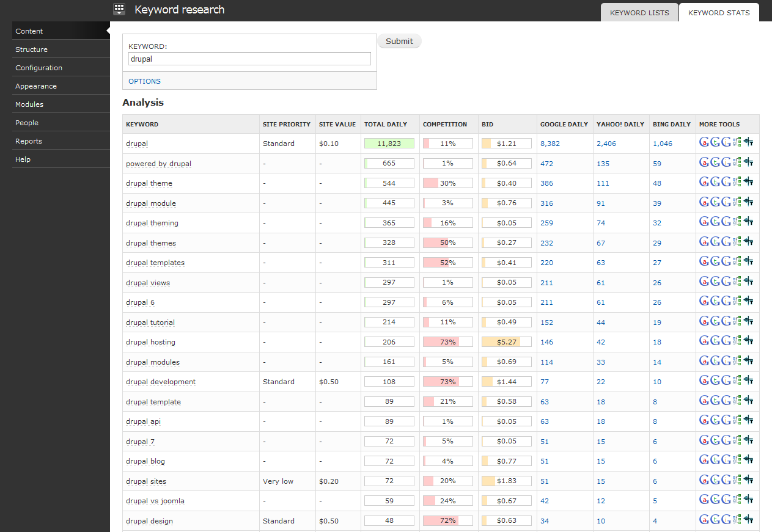The image size is (772, 532).
Task: Open Google AdWords icon for 'drupal module'
Action: [x=704, y=203]
